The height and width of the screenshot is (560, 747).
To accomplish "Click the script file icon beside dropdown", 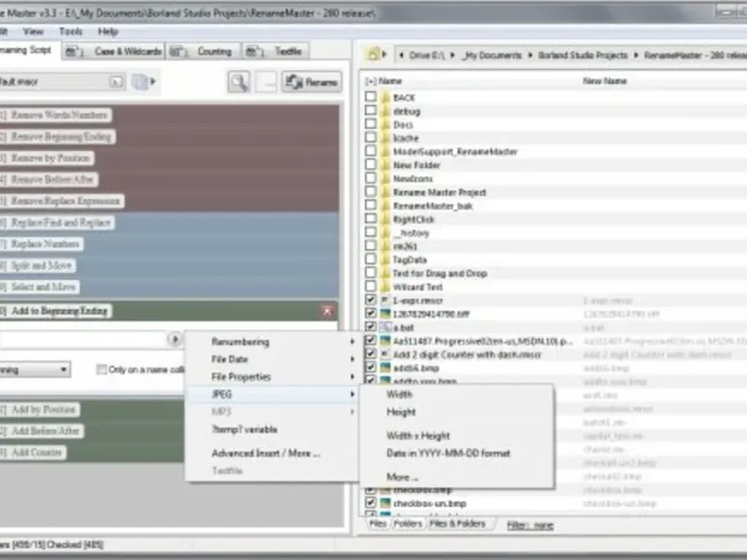I will [x=140, y=81].
